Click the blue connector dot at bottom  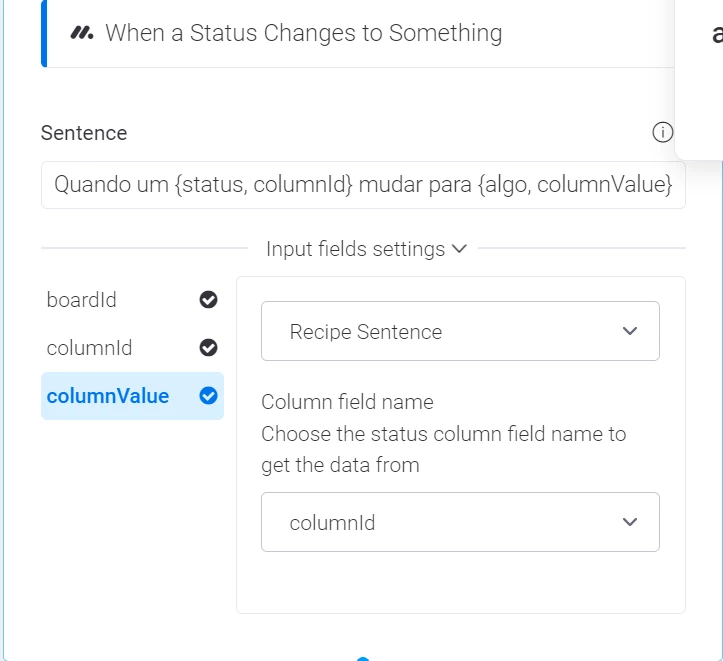(x=363, y=659)
